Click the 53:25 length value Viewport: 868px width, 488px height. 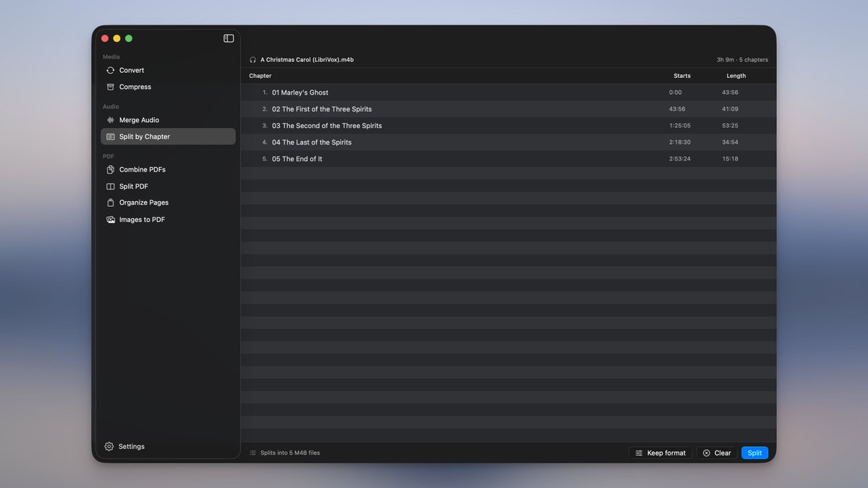point(730,126)
